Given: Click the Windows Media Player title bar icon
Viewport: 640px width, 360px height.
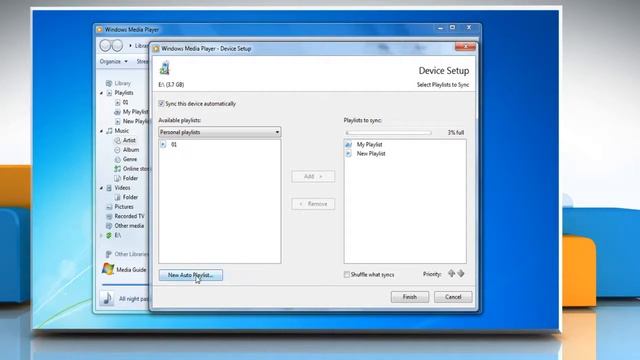Looking at the screenshot, I should point(99,29).
